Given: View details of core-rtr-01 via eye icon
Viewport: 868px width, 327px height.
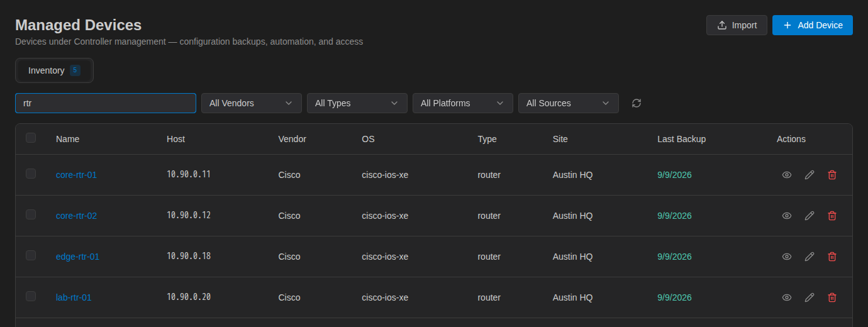Looking at the screenshot, I should point(786,175).
